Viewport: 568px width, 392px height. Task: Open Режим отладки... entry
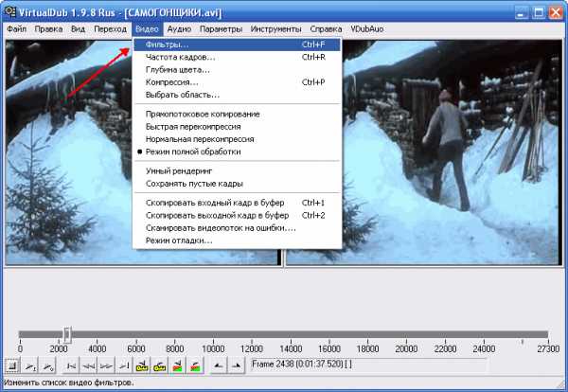point(238,241)
